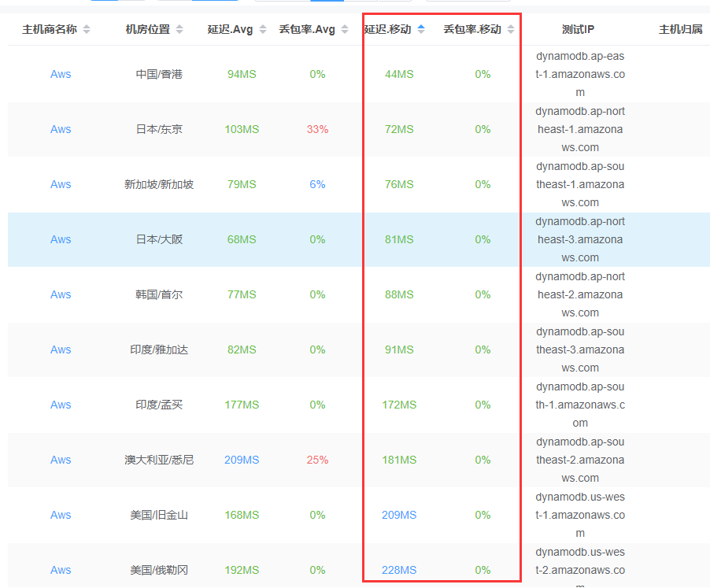Click the 主机商名称 column header
This screenshot has height=588, width=710.
pos(50,29)
